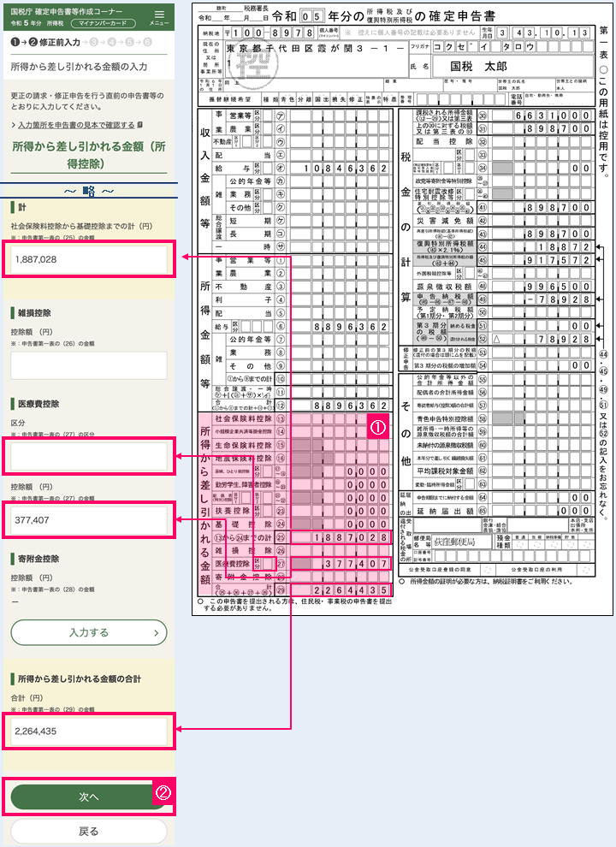The width and height of the screenshot is (616, 847).
Task: Click 扶養控除 row label on form
Action: 234,511
